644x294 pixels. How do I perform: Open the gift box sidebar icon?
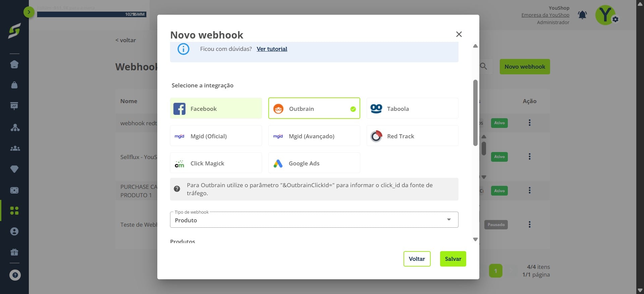pyautogui.click(x=14, y=252)
